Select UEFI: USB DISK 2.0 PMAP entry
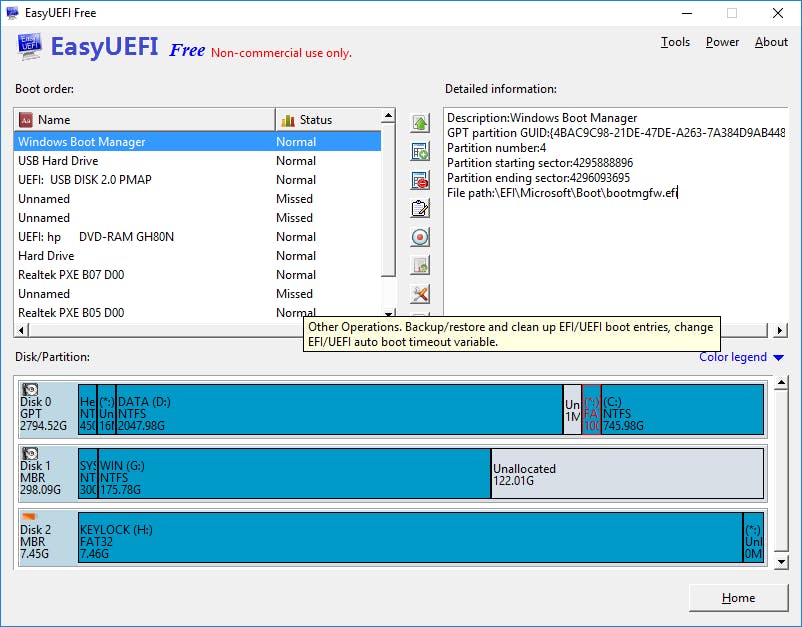Screen dimensions: 802x627 click(x=197, y=180)
